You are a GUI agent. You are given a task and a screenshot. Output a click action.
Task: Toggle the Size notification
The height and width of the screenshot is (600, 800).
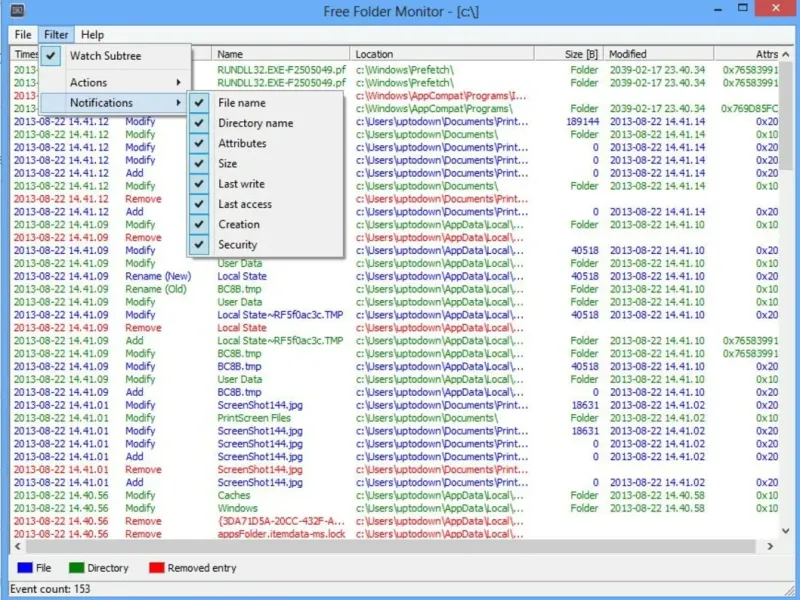[199, 163]
